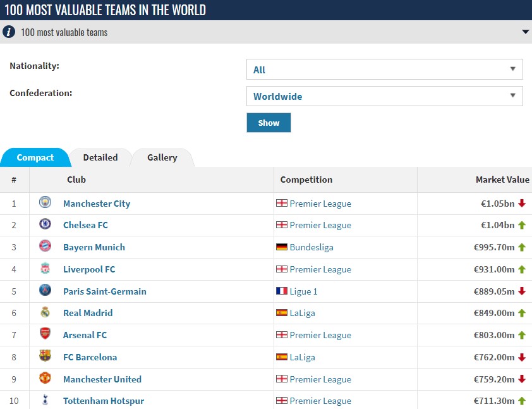Click the '100 most valuable teams' info text
Screen dimensions: 532x409
tap(64, 32)
